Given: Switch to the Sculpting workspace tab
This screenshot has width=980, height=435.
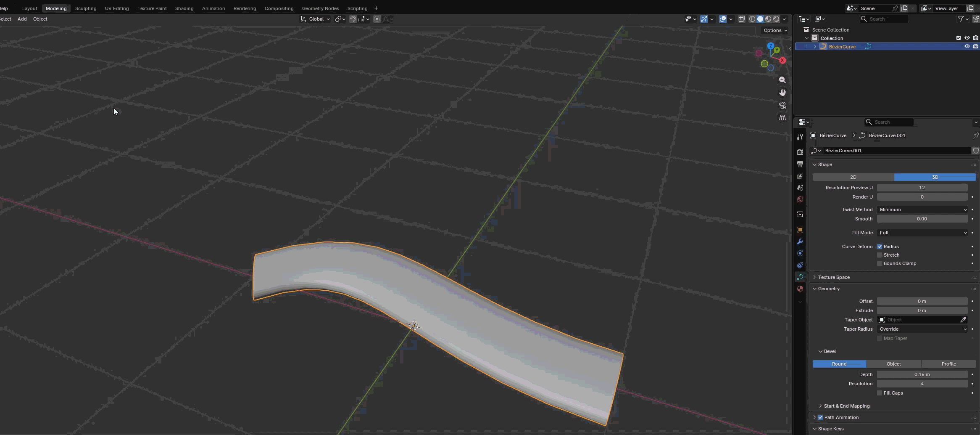Looking at the screenshot, I should click(x=86, y=8).
